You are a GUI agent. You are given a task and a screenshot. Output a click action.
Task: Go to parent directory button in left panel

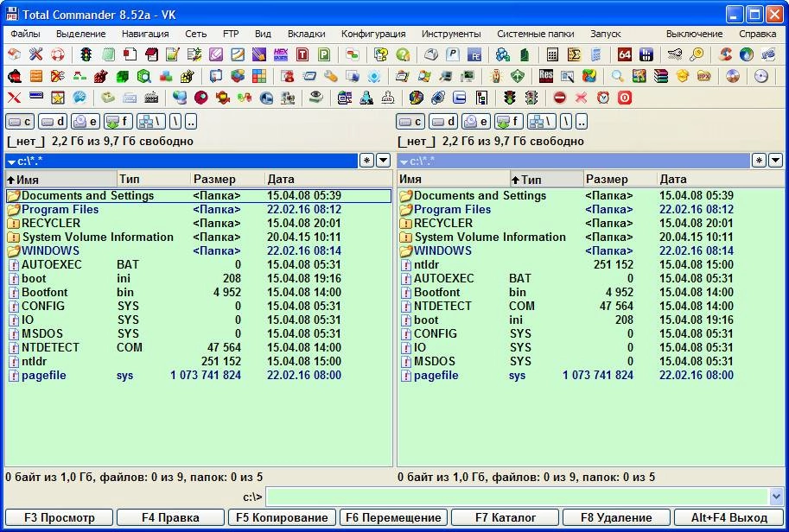click(x=191, y=121)
